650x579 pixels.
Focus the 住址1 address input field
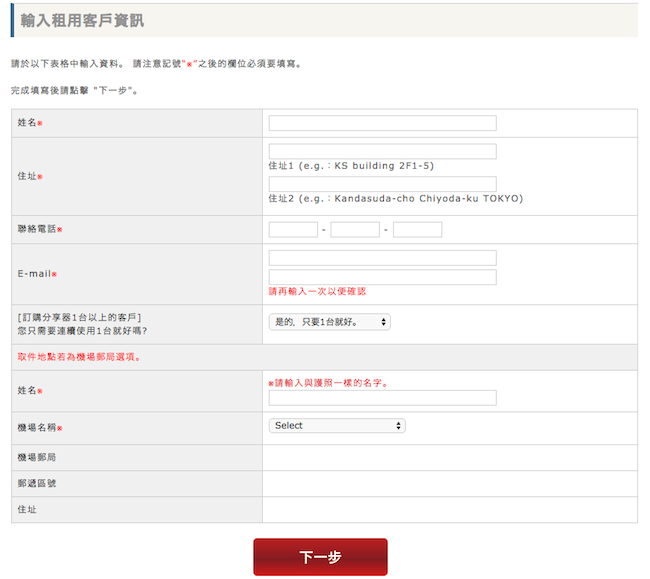[382, 151]
